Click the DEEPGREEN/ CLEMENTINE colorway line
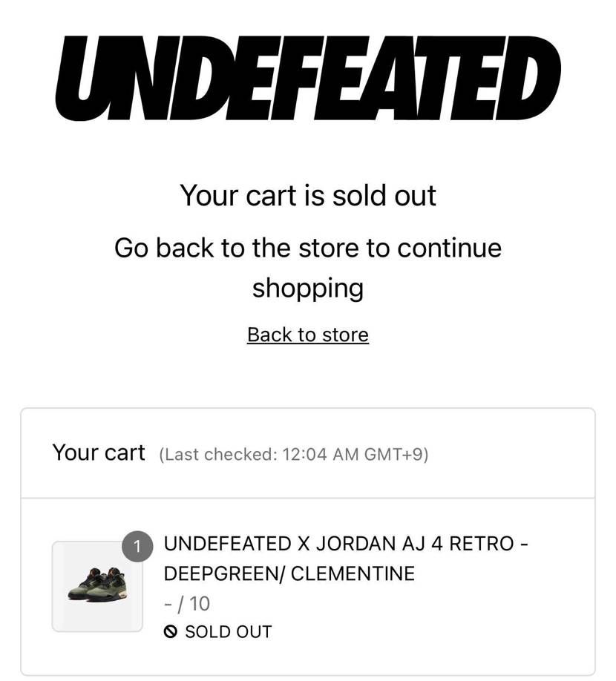Screen dimensions: 616x681 coord(289,573)
